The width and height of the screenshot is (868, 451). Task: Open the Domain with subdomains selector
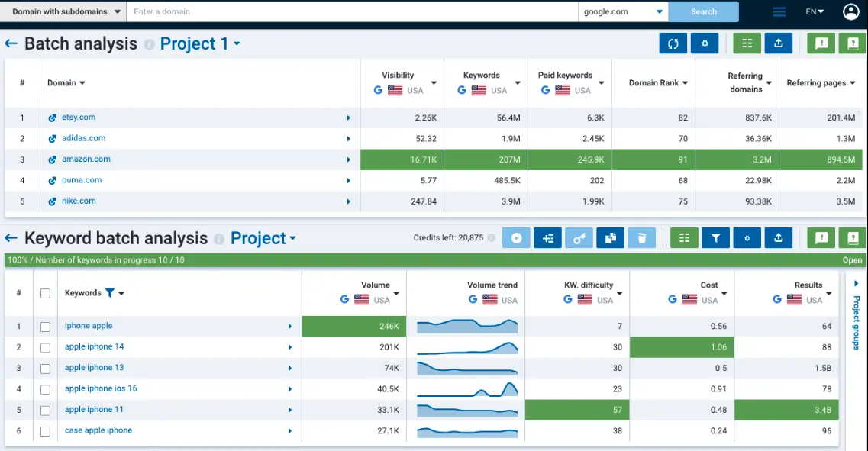pos(63,11)
